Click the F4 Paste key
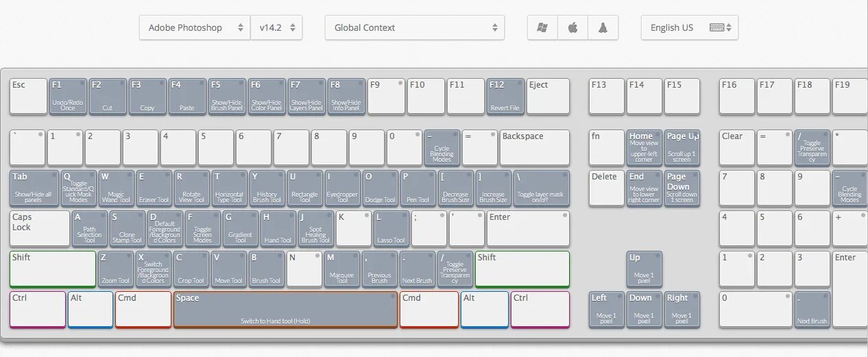868x357 pixels. pyautogui.click(x=187, y=97)
